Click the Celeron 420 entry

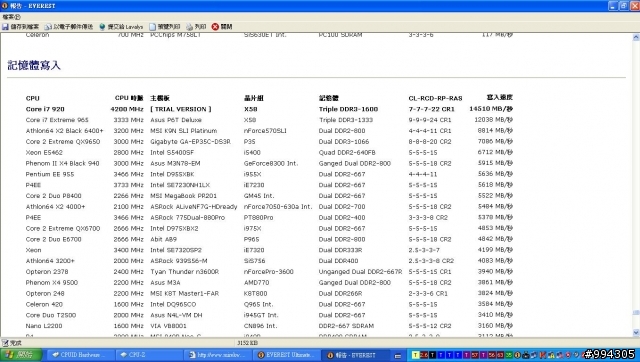(x=44, y=304)
